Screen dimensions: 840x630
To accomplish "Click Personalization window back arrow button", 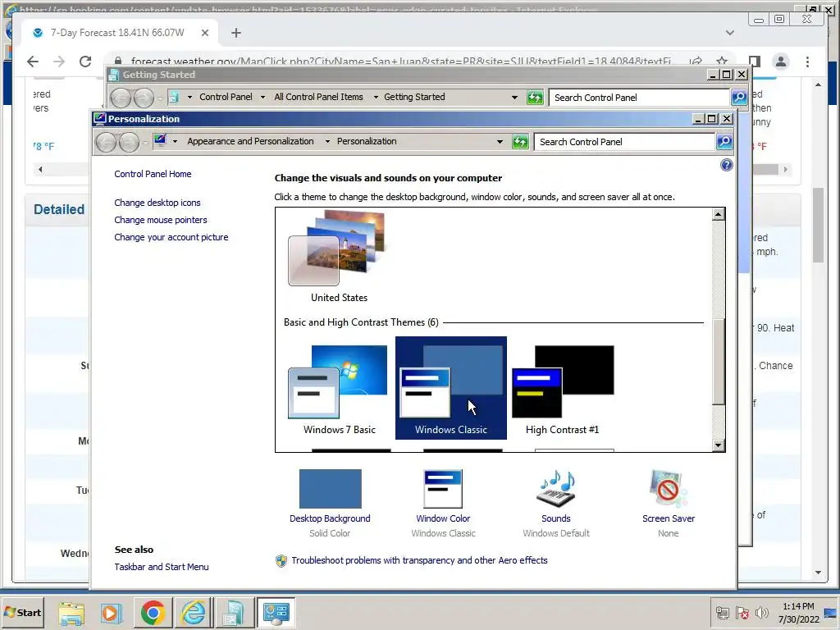I will [x=106, y=143].
